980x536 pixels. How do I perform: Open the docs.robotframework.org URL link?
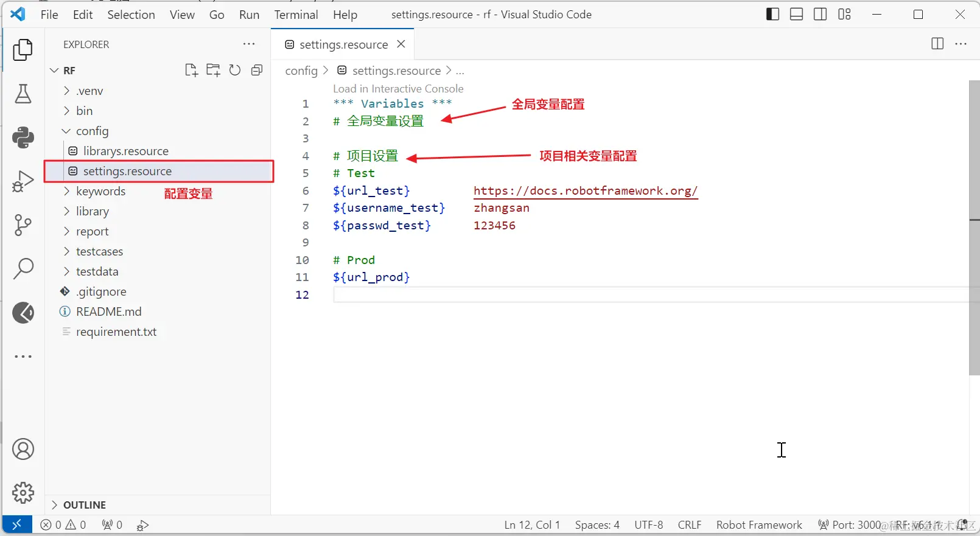tap(586, 191)
